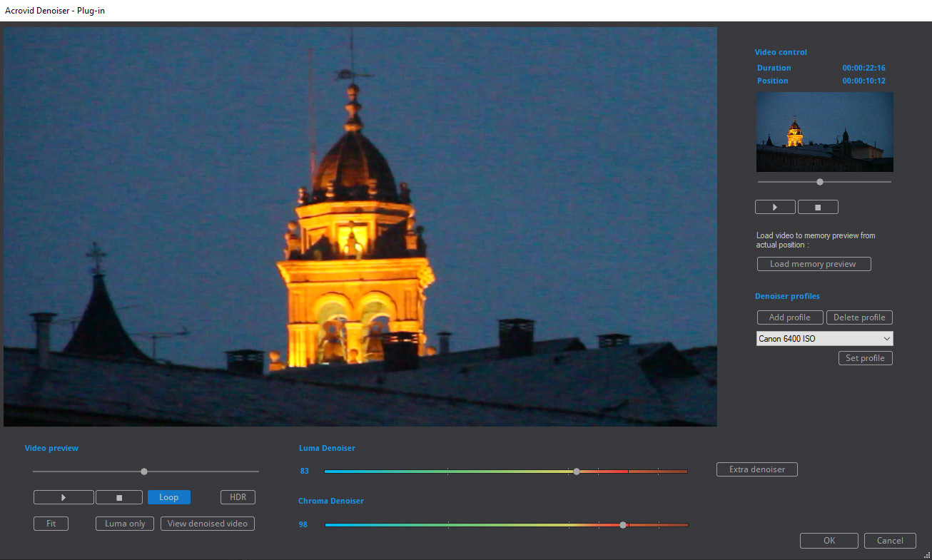Stop the Video preview
Viewport: 932px width, 560px height.
click(x=119, y=497)
